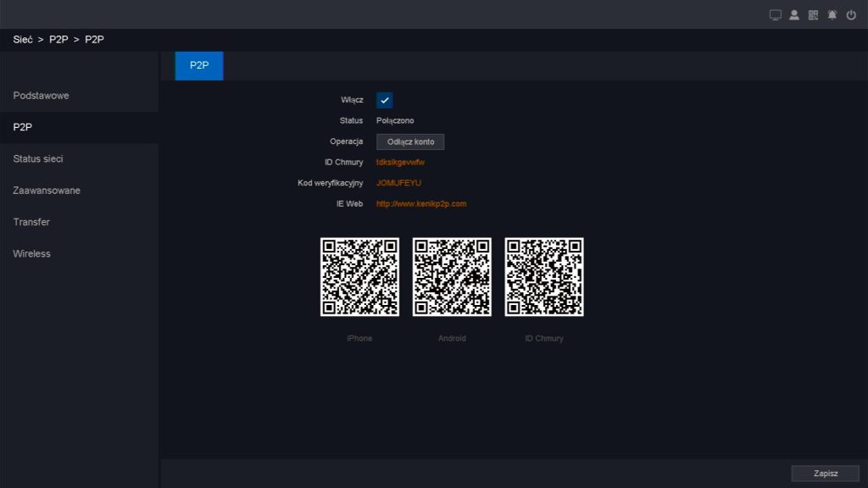Select P2P in the left sidebar

(x=23, y=127)
